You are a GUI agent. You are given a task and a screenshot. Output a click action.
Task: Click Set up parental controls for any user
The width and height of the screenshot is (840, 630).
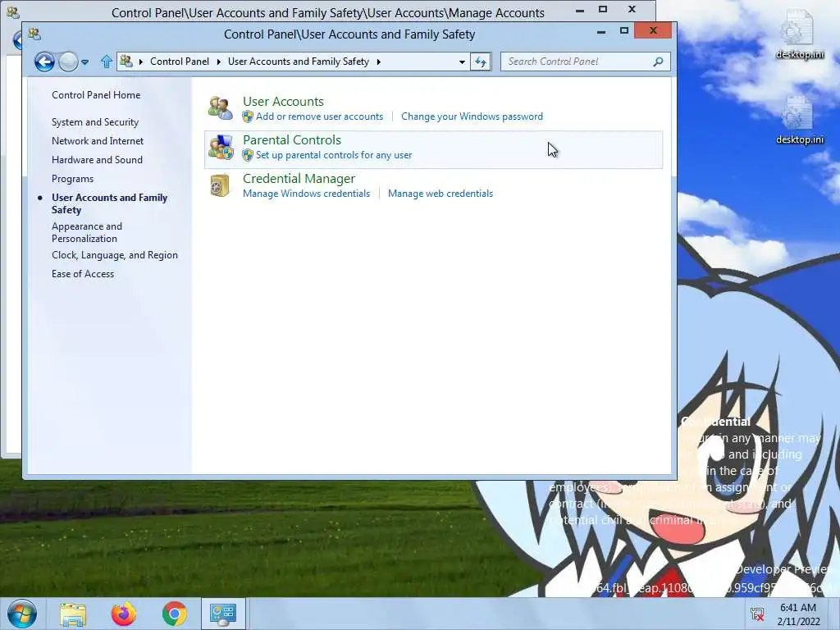(334, 155)
